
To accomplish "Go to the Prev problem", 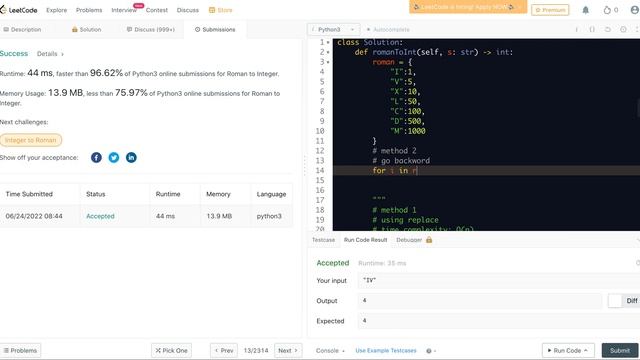I will tap(224, 351).
